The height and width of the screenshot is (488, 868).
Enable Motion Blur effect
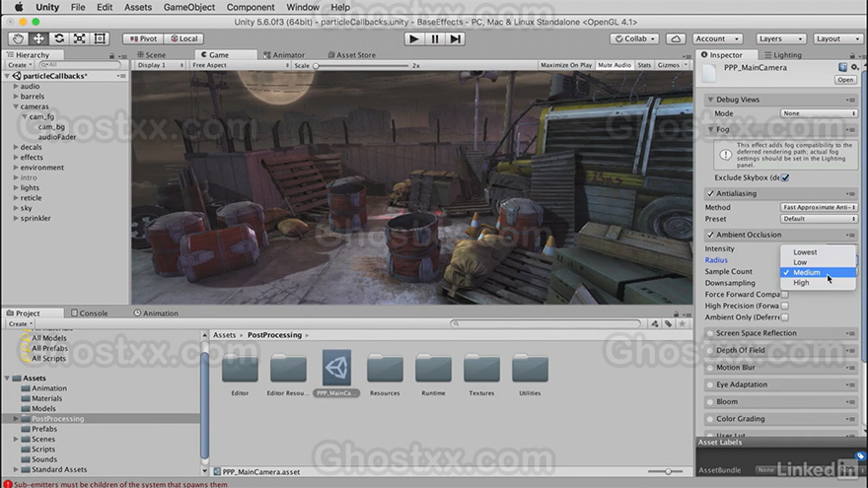click(x=710, y=368)
